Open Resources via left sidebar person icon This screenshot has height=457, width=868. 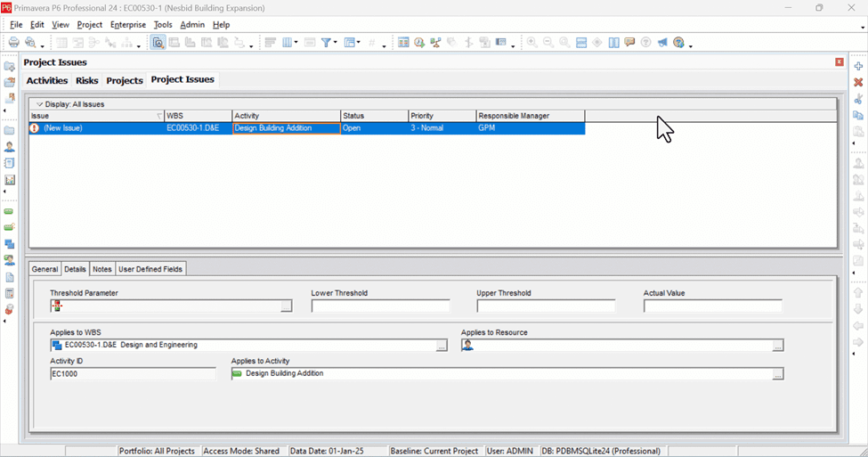point(10,147)
